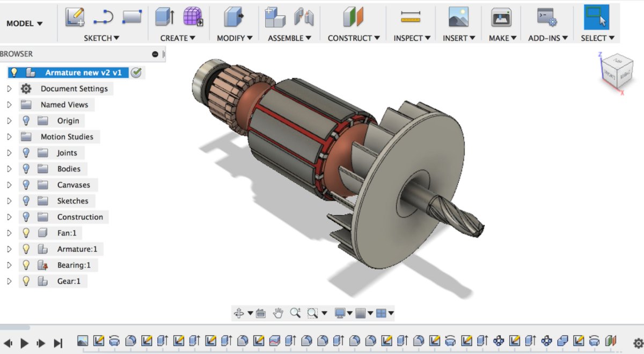
Task: Expand the Gear:1 component arrow
Action: [9, 281]
